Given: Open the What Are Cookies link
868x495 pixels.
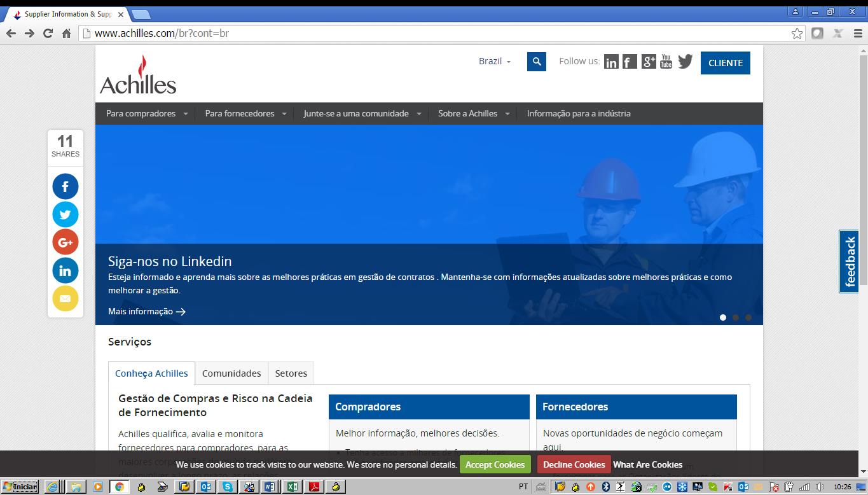Looking at the screenshot, I should [648, 464].
